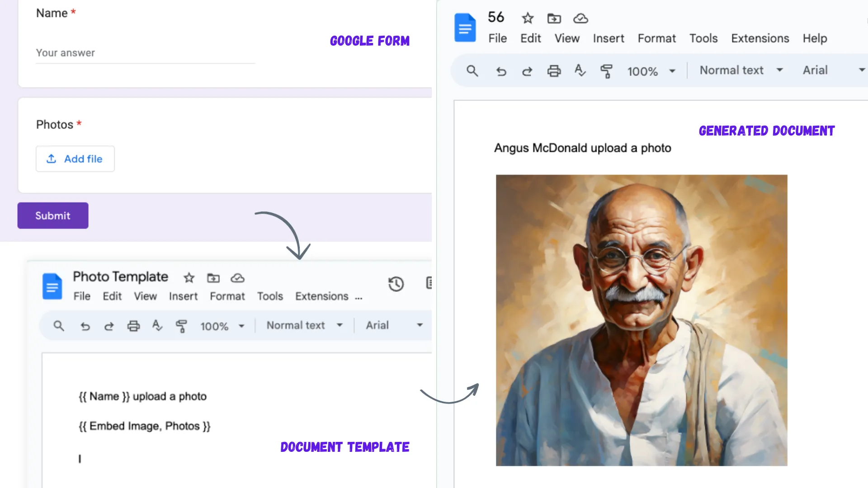
Task: Open the Arial font dropdown in generated document
Action: (832, 70)
